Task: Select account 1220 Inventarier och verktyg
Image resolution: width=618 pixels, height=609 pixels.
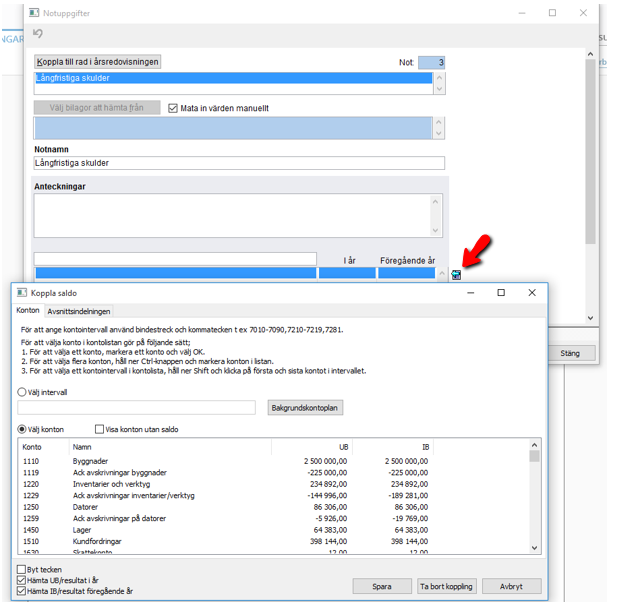Action: (225, 484)
